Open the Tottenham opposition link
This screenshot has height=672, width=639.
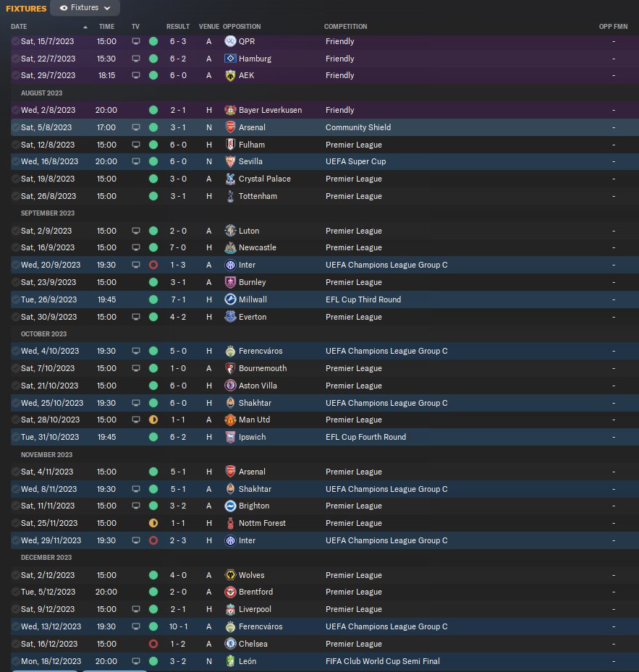click(x=258, y=196)
